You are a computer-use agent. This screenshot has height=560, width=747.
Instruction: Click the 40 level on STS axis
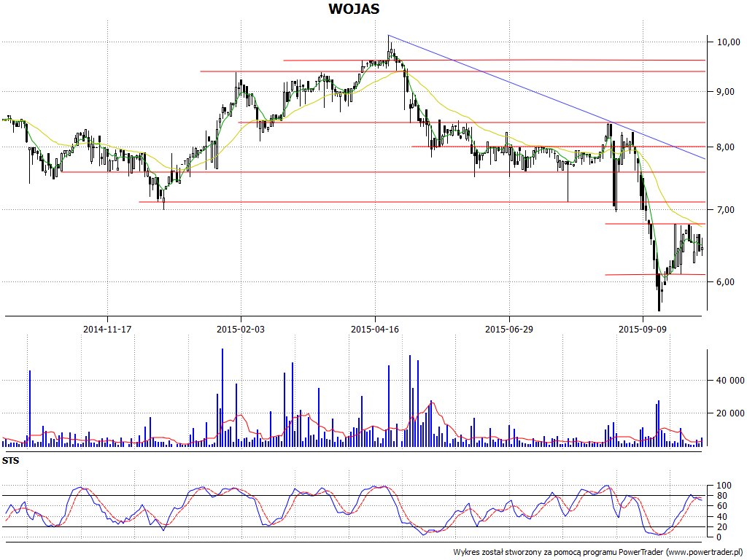[721, 517]
